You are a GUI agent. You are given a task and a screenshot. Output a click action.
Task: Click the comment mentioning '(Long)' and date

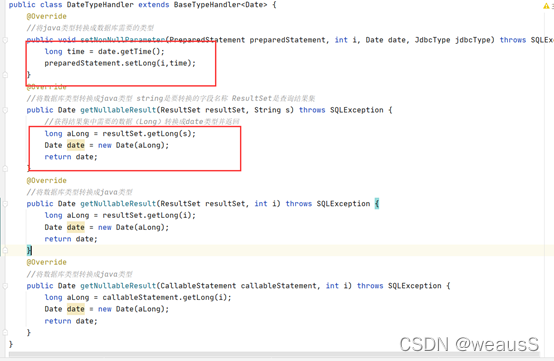click(x=142, y=122)
